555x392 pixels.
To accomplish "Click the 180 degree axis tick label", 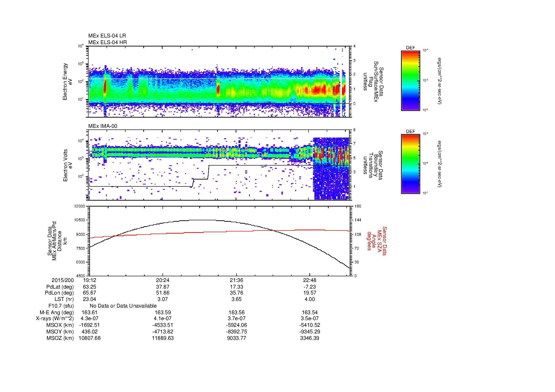I will pos(358,206).
